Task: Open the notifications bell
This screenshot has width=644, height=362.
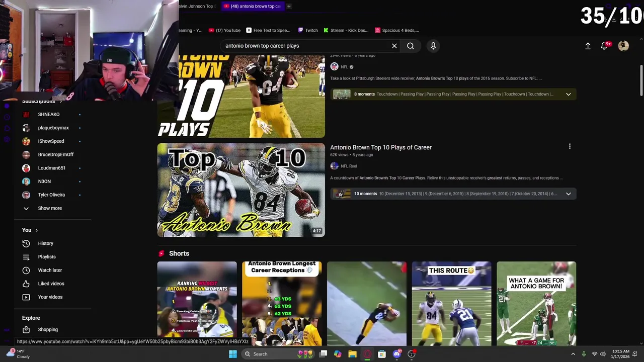Action: (605, 46)
